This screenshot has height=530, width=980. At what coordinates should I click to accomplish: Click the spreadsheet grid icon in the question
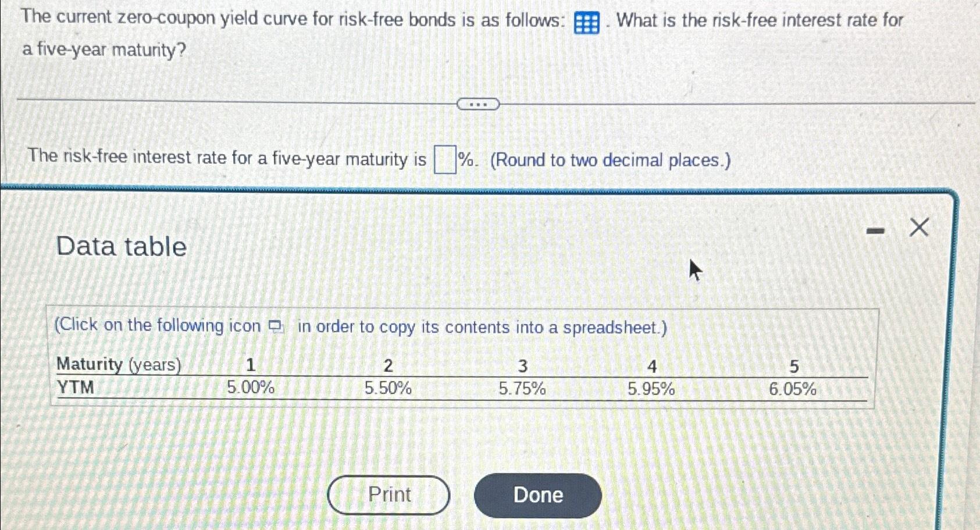586,22
